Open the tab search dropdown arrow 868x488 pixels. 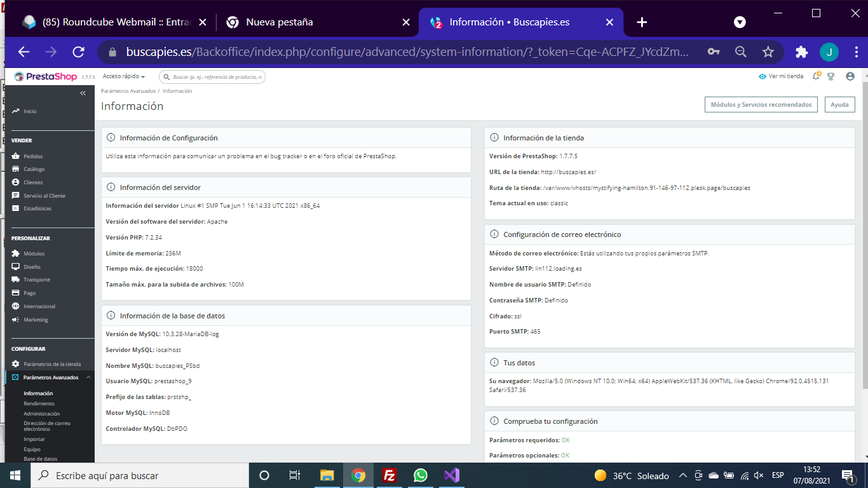740,22
